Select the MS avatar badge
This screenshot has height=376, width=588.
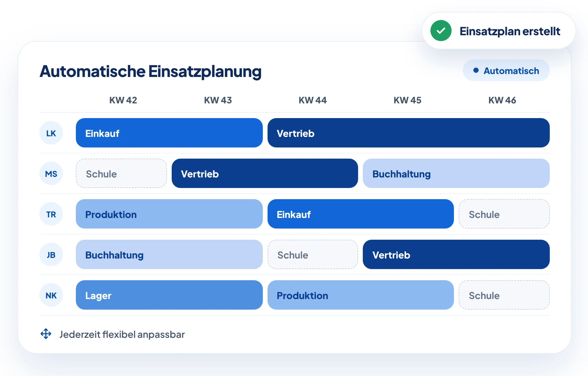coord(51,174)
